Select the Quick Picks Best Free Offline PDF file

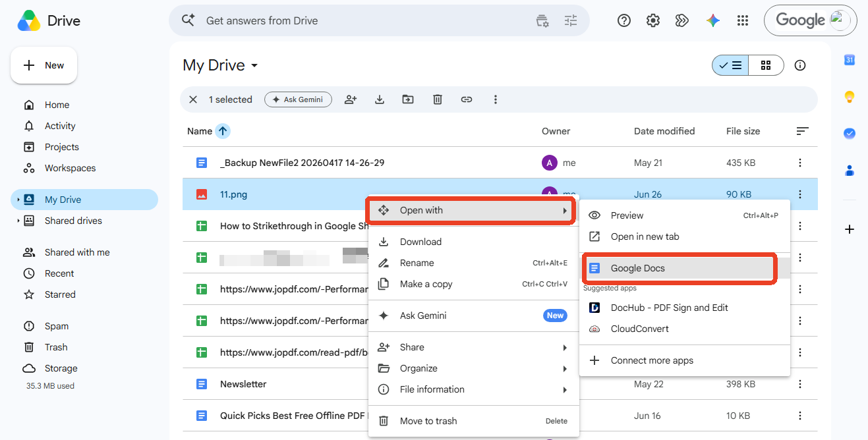click(293, 416)
